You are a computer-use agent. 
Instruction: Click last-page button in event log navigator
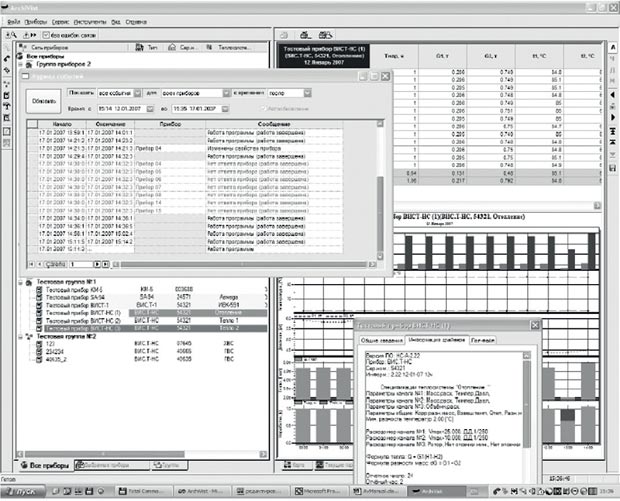[x=106, y=264]
